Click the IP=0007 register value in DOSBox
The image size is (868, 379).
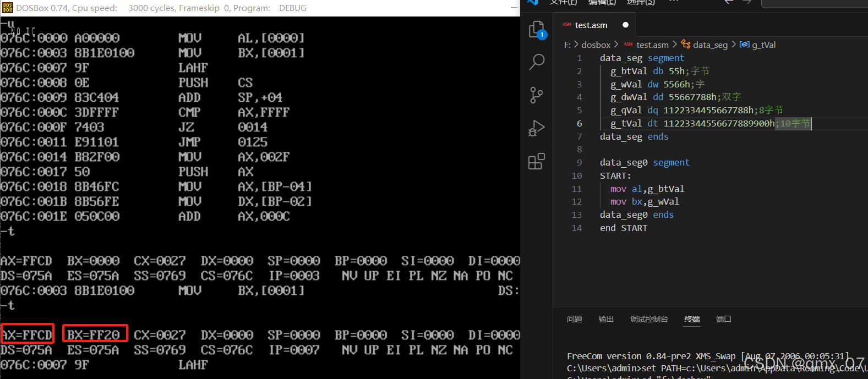(x=294, y=350)
